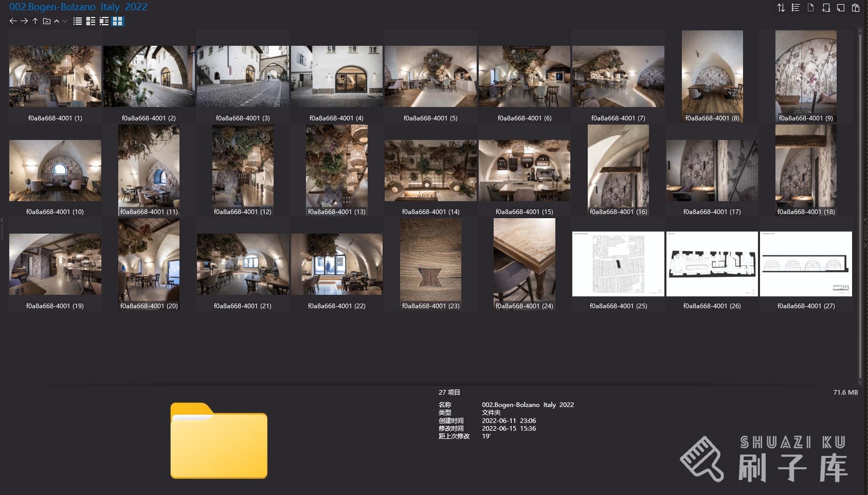Click the checklist select icon at top right

795,8
